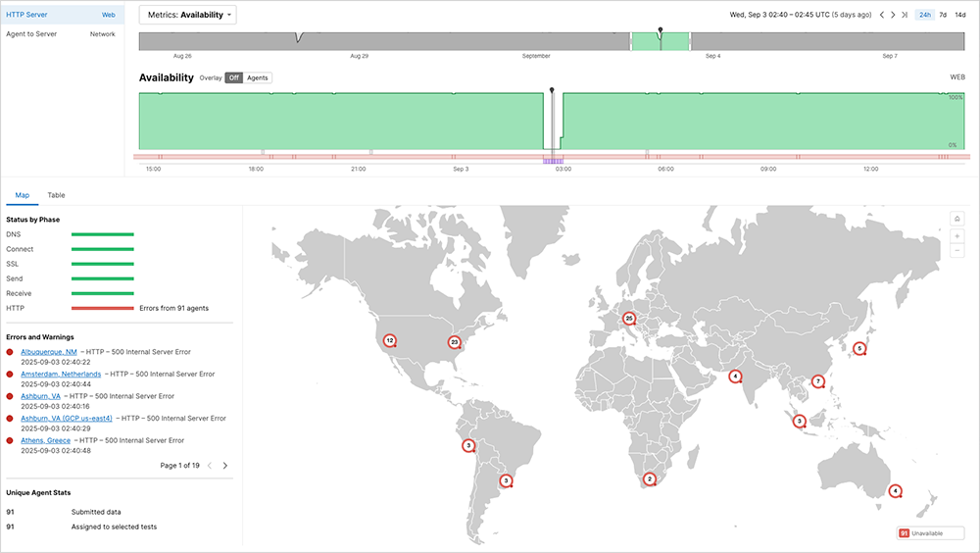The height and width of the screenshot is (553, 980).
Task: Open Ashburn, VA (GCP us-east4) link
Action: [67, 419]
